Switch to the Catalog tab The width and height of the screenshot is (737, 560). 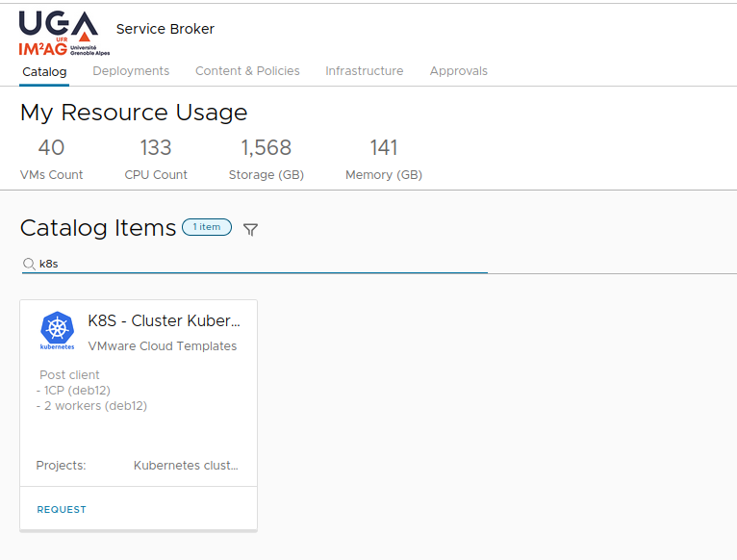[x=44, y=71]
